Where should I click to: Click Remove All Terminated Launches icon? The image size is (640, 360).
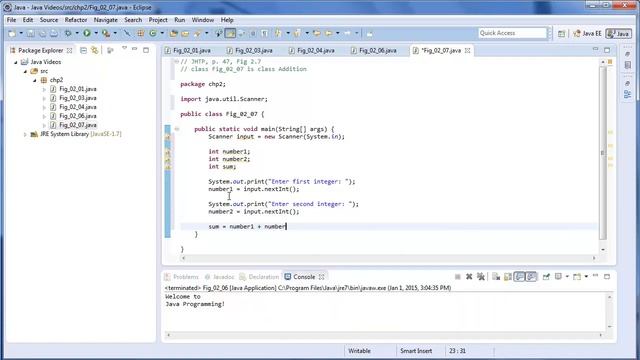pyautogui.click(x=481, y=277)
